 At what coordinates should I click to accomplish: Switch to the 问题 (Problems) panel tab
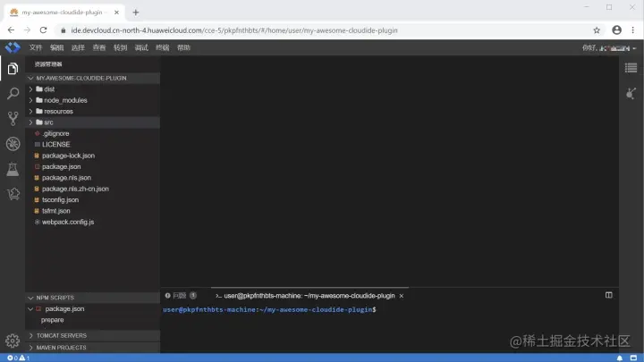point(181,296)
